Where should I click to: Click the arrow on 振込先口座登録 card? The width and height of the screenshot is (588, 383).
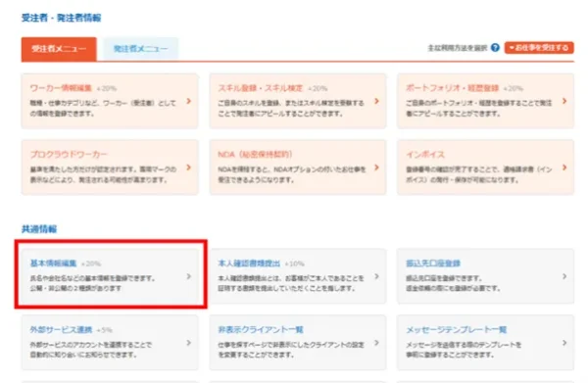tap(564, 276)
